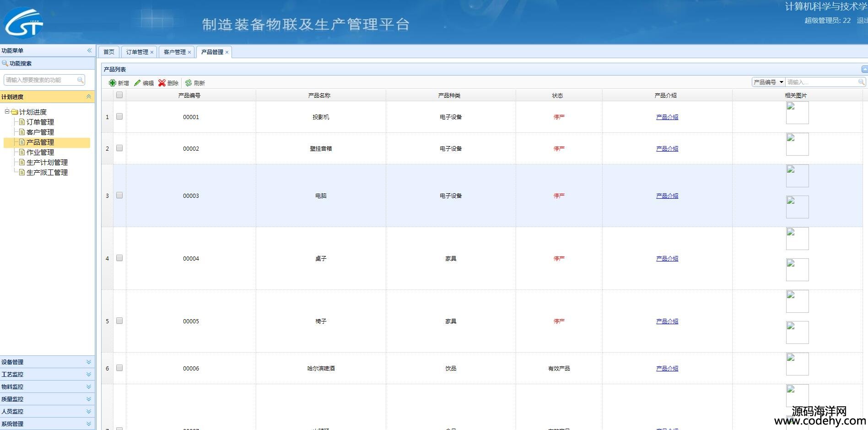Select the checkbox for row 00003
This screenshot has width=868, height=430.
119,196
